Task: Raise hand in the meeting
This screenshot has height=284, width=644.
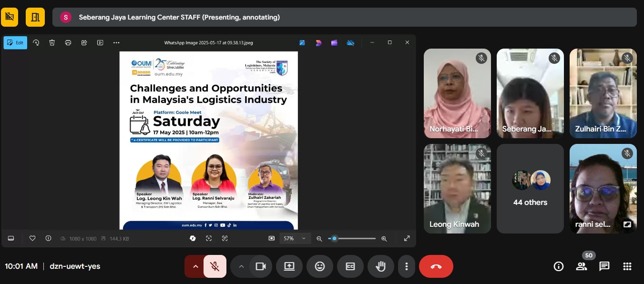Action: coord(381,266)
